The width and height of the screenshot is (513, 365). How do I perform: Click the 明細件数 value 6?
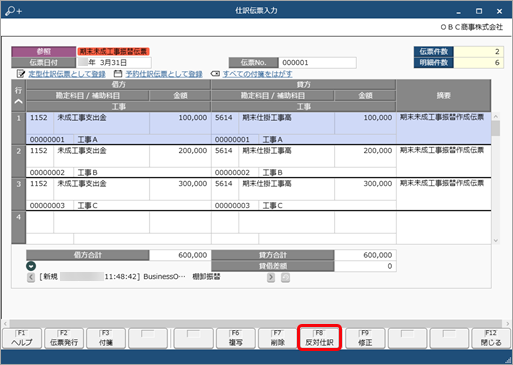478,63
